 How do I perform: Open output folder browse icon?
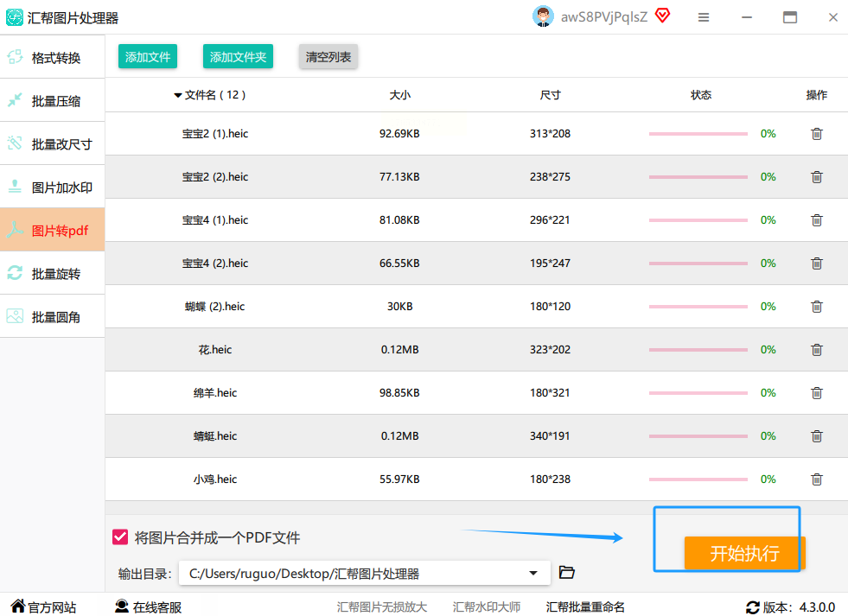coord(567,573)
